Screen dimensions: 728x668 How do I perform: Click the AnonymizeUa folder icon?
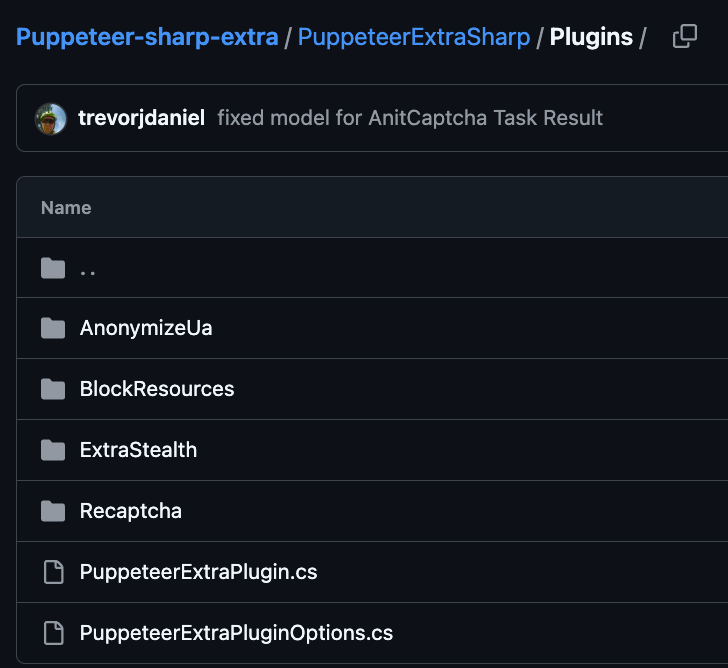(53, 328)
